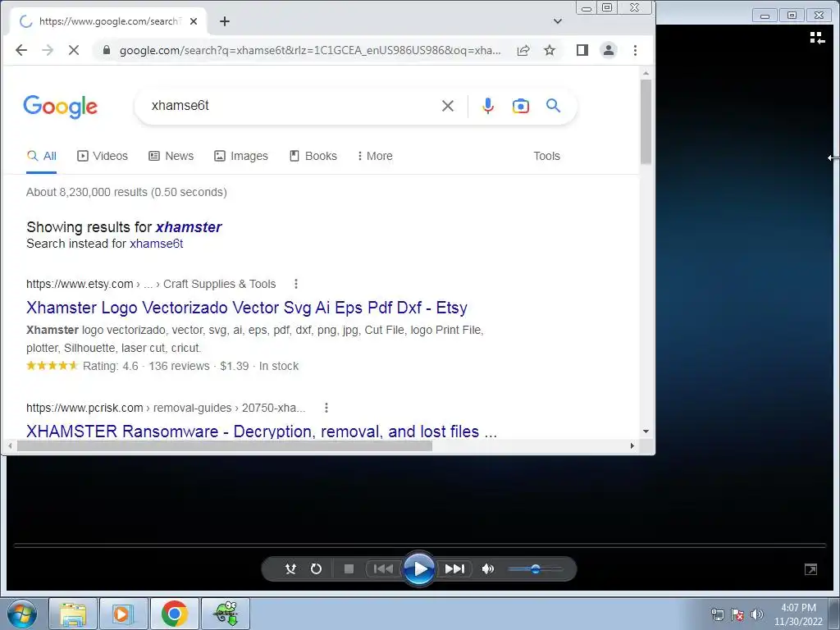Mute the media player volume
Image resolution: width=840 pixels, height=630 pixels.
[x=488, y=569]
